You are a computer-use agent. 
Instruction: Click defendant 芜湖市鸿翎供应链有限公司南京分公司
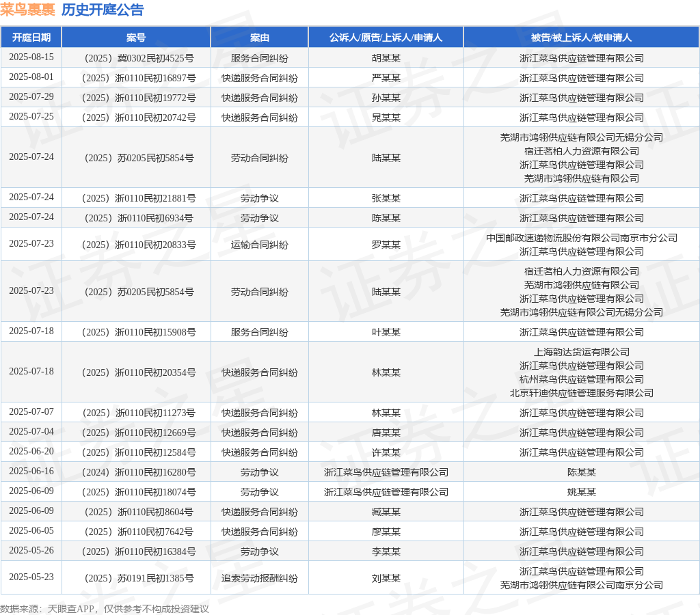[582, 585]
